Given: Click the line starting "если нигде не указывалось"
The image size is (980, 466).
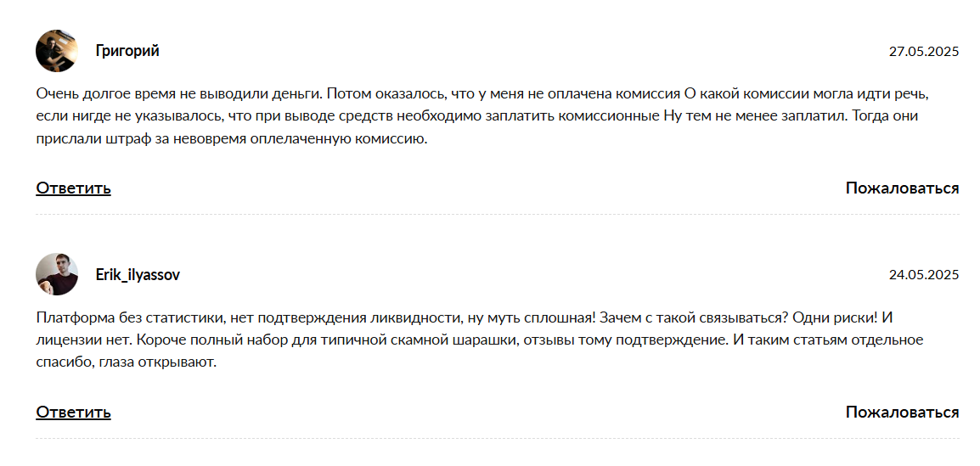Looking at the screenshot, I should pos(476,115).
